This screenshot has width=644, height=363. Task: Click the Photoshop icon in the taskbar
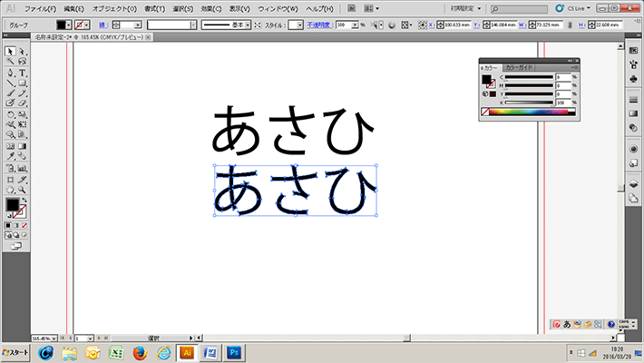233,352
